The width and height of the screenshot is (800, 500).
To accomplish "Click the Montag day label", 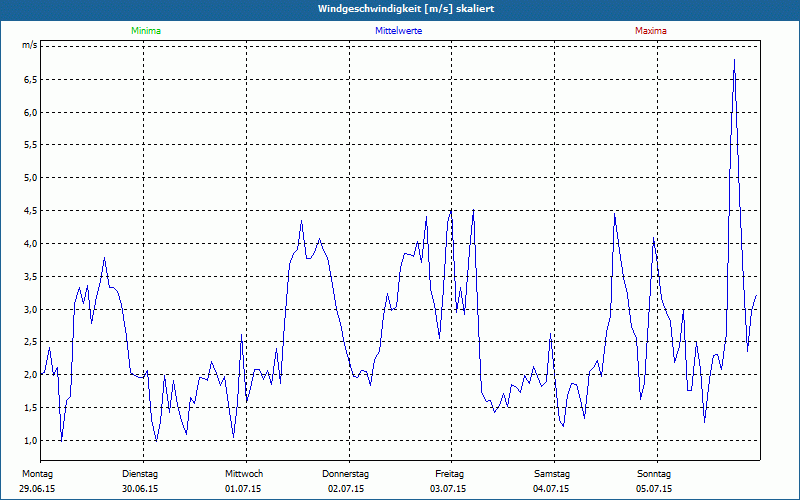I will [x=37, y=474].
